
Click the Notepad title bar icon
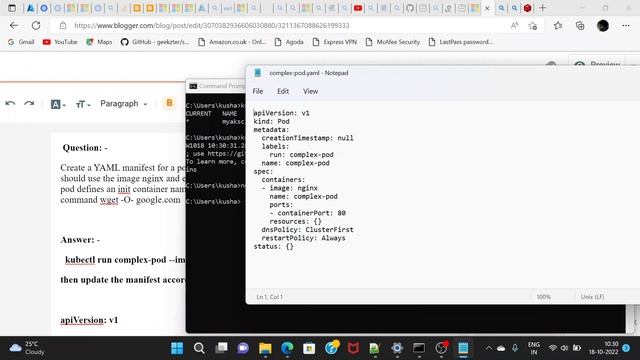(x=258, y=73)
